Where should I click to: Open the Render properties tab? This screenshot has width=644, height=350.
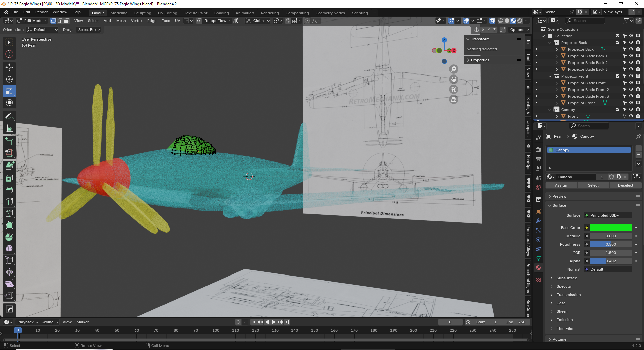tap(538, 149)
